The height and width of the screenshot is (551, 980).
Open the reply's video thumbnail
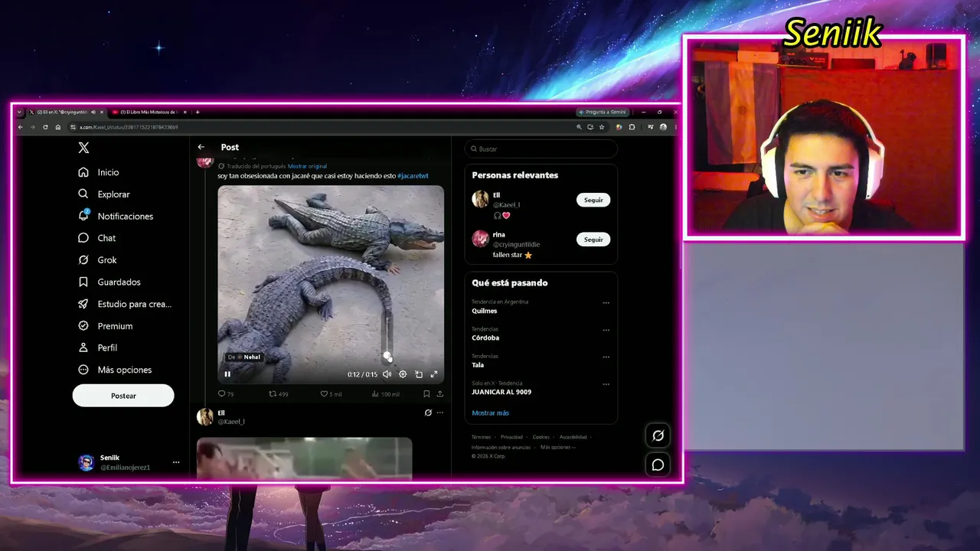pyautogui.click(x=304, y=458)
